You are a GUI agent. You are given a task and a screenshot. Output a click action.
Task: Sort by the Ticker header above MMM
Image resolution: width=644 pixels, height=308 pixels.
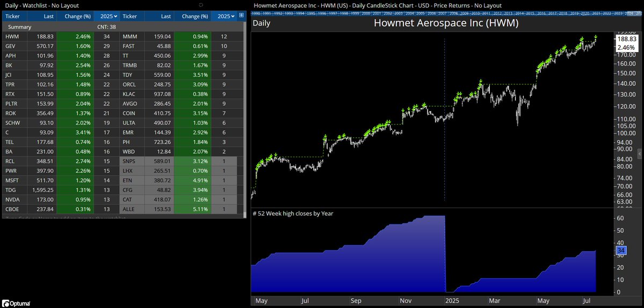coord(132,16)
